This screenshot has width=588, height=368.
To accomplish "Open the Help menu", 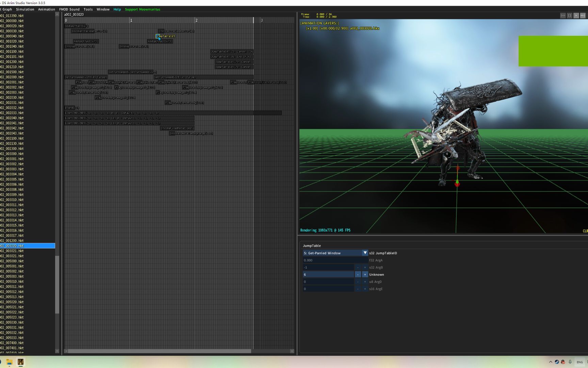I will tap(117, 9).
